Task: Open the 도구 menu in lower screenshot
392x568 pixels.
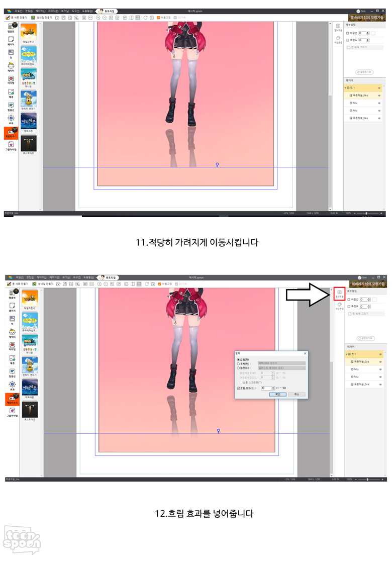Action: tap(76, 277)
